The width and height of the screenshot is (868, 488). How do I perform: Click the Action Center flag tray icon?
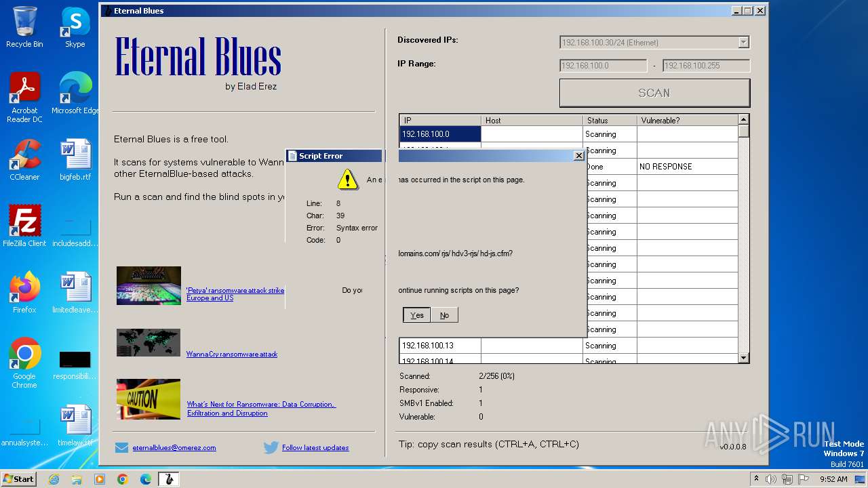pos(804,479)
